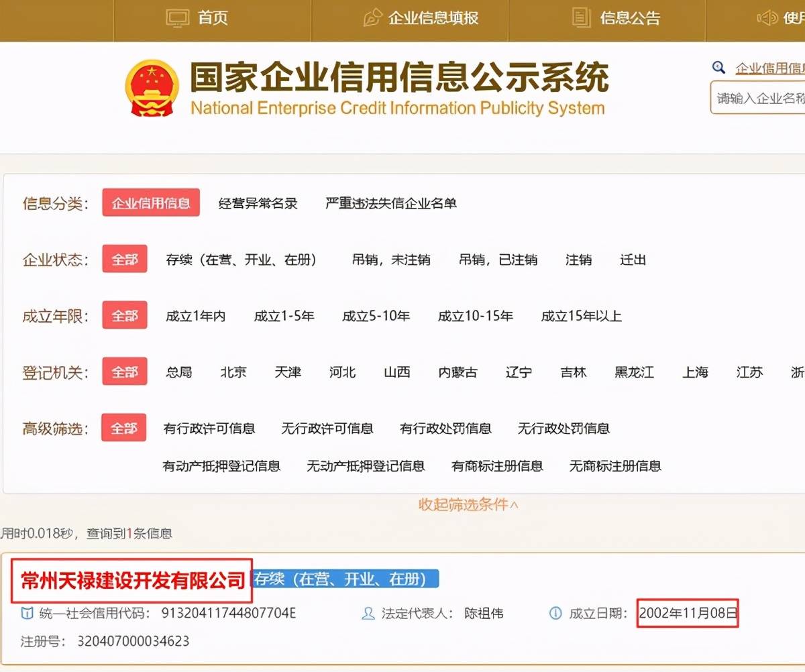Screen dimensions: 805x672
Task: Click the pencil icon beside 企业信息填报
Action: point(372,18)
